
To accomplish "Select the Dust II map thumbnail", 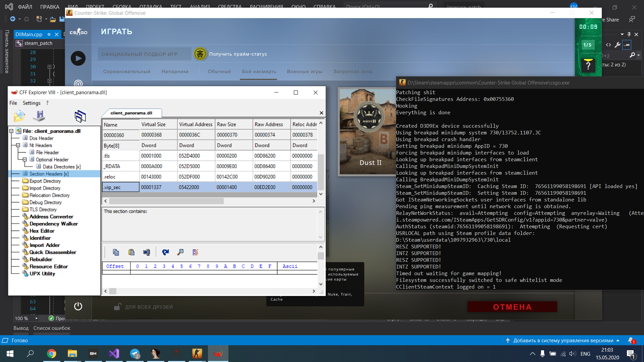I will tap(368, 132).
